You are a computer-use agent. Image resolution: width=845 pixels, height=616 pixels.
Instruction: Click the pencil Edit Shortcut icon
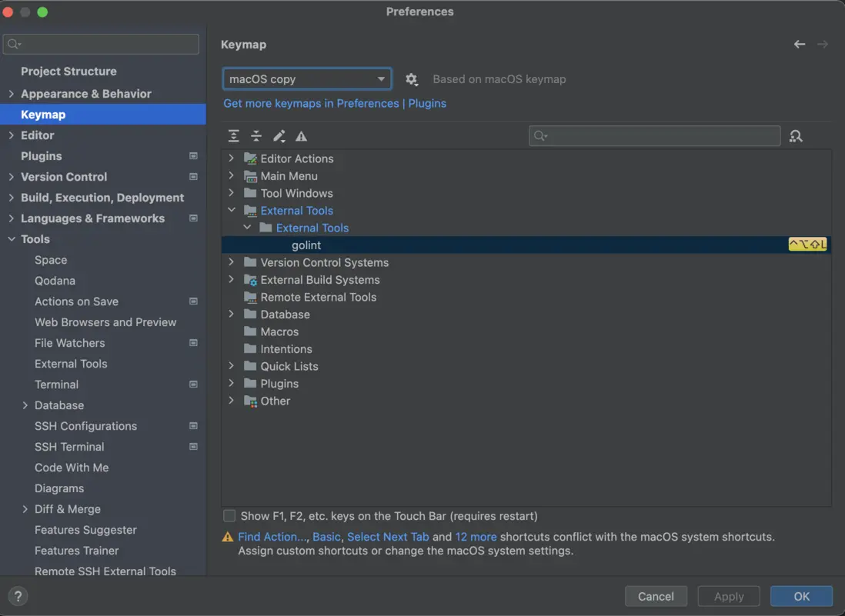[279, 136]
